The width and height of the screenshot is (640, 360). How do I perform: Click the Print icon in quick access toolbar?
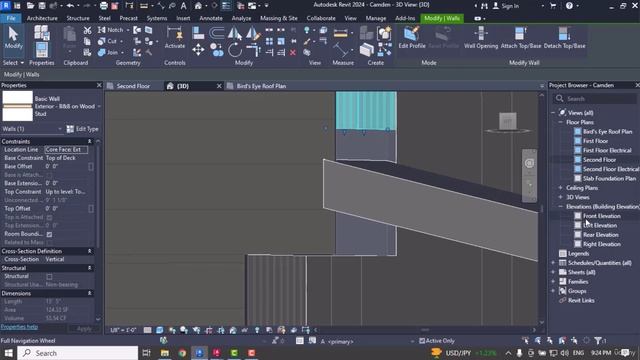coord(104,6)
